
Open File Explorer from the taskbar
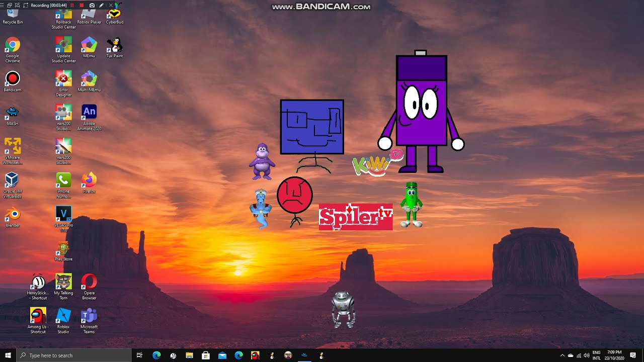189,355
